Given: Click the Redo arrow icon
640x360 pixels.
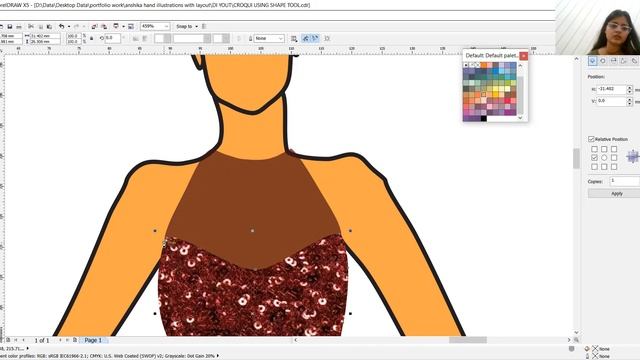Looking at the screenshot, I should 76,27.
